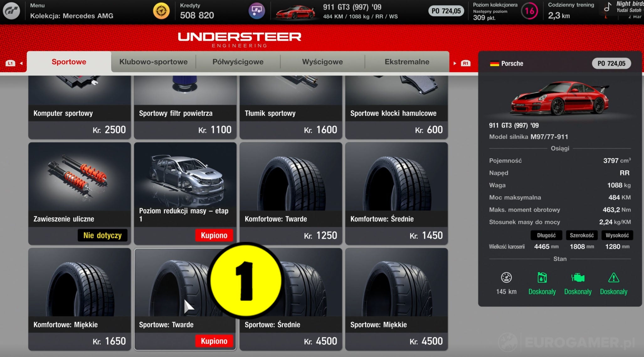Click the body warning triangle icon

point(614,278)
